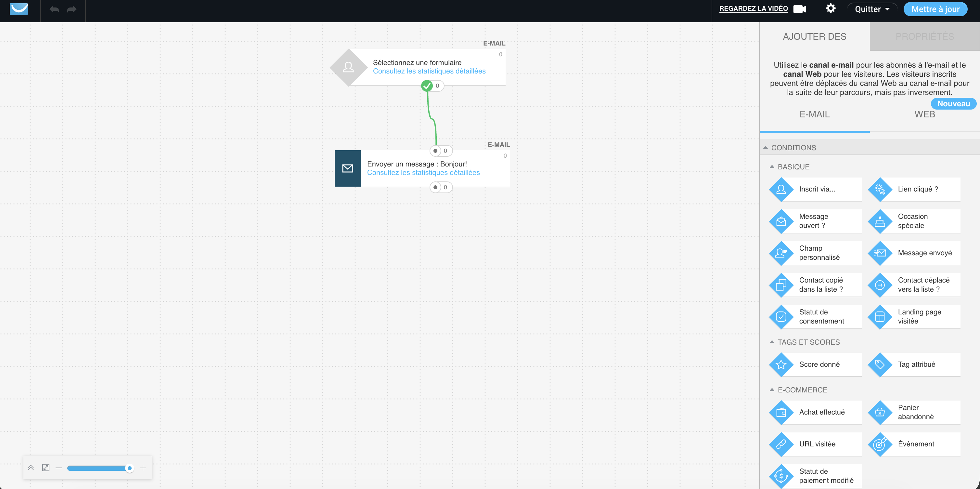Switch to the WEB tab
Viewport: 980px width, 489px height.
(924, 114)
